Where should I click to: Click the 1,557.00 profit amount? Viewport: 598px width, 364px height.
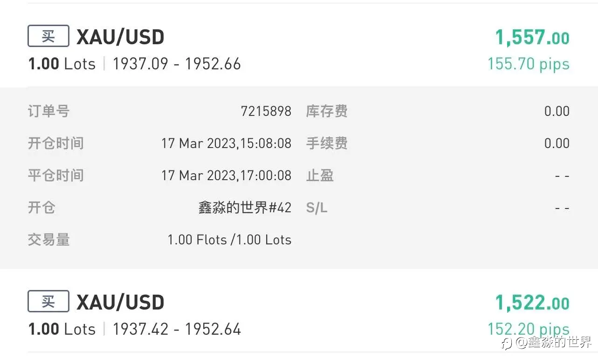coord(532,38)
